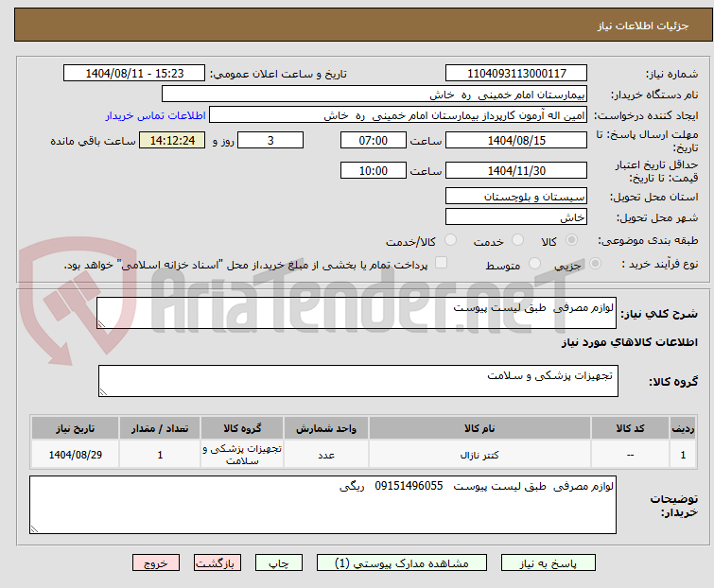Viewport: 714px width, 588px height.
Task: Click the اطلاعات کالاهای مورد نیاز heading
Action: click(x=629, y=343)
